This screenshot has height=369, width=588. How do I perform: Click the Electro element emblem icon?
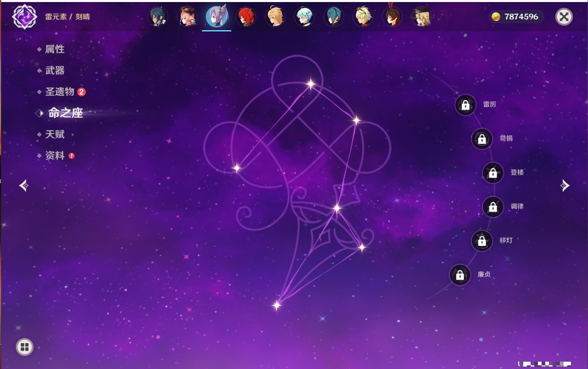pyautogui.click(x=24, y=17)
